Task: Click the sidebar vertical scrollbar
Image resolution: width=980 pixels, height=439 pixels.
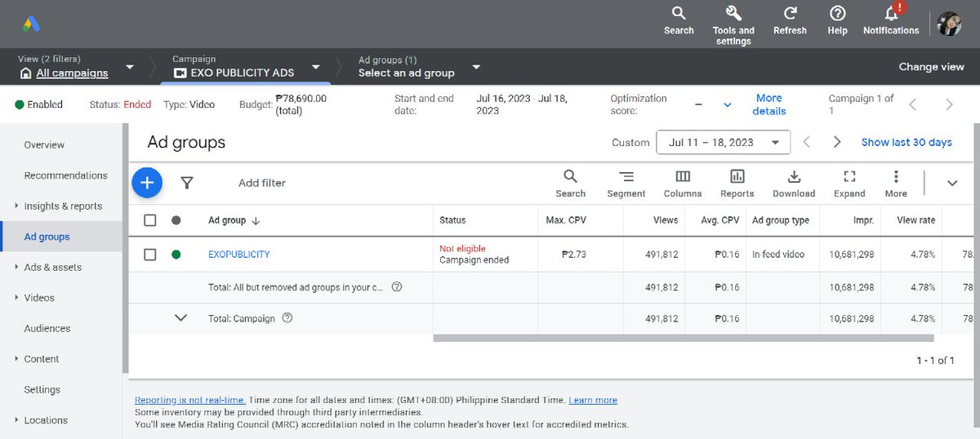Action: 125,249
